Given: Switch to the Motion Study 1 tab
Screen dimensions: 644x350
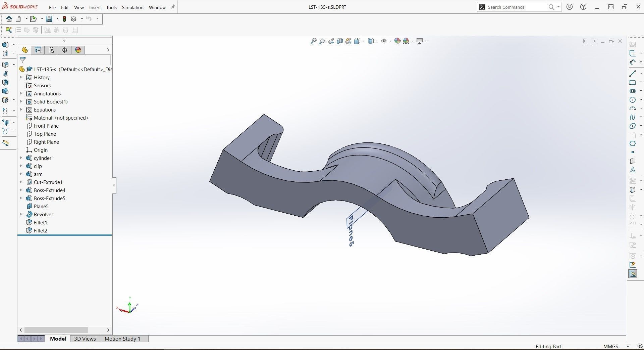Looking at the screenshot, I should click(122, 339).
